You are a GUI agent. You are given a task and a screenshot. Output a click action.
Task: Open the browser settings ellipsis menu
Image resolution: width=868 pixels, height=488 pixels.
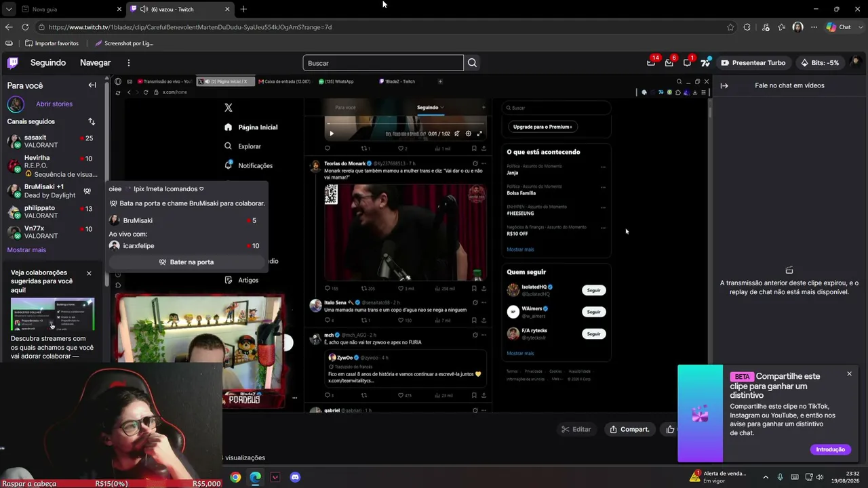point(814,27)
